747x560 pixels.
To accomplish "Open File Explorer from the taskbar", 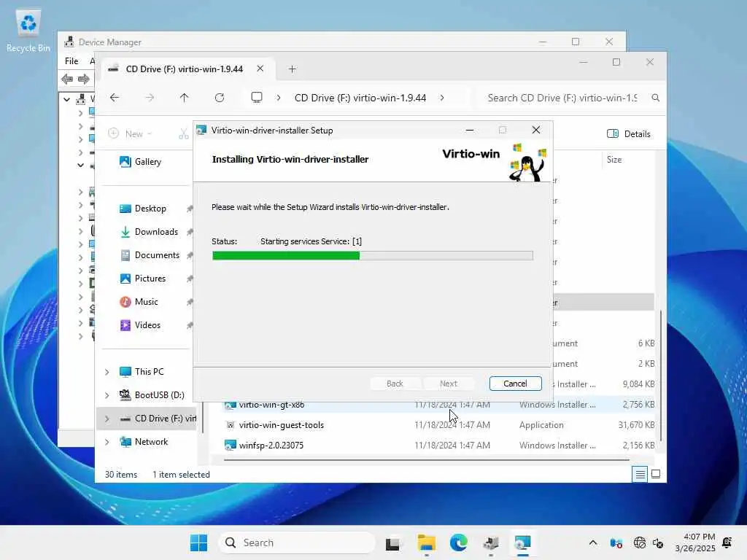I will (x=426, y=542).
